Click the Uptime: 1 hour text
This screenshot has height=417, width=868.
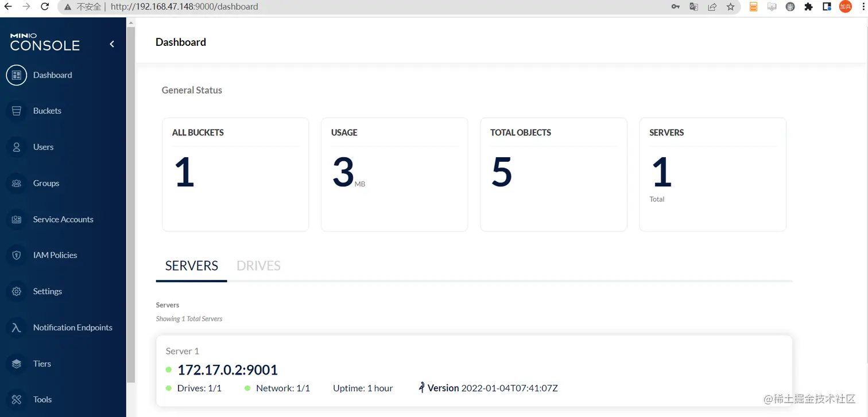[x=363, y=388]
